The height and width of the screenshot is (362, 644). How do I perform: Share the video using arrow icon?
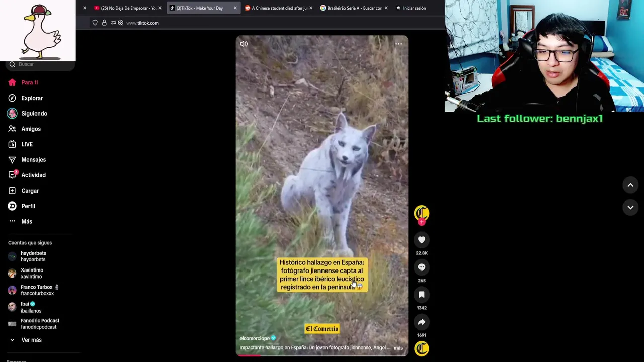[x=422, y=322]
